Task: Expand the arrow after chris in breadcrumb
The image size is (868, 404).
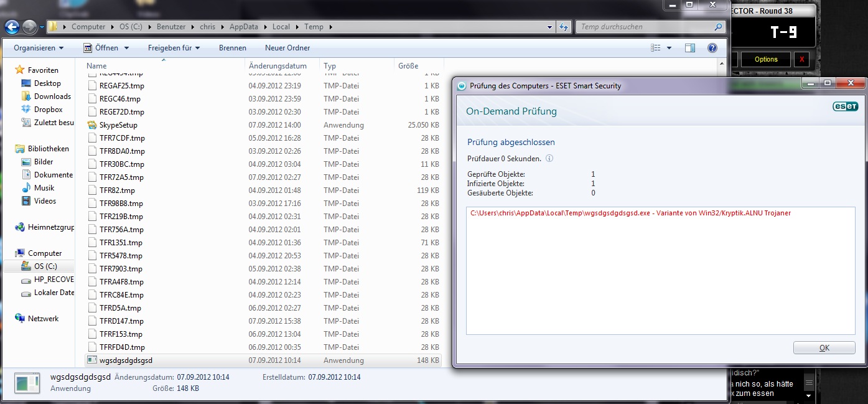Action: (x=222, y=27)
